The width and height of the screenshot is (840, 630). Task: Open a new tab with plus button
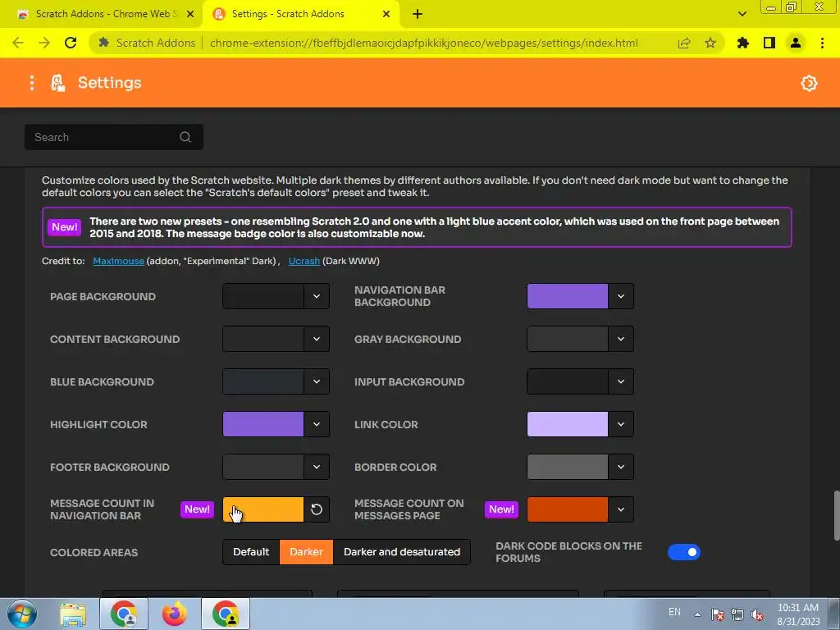click(418, 14)
